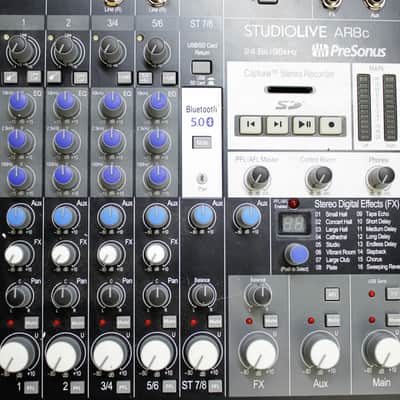The image size is (400, 400).
Task: Click the channel 5/6 Aux send knob
Action: click(x=157, y=217)
